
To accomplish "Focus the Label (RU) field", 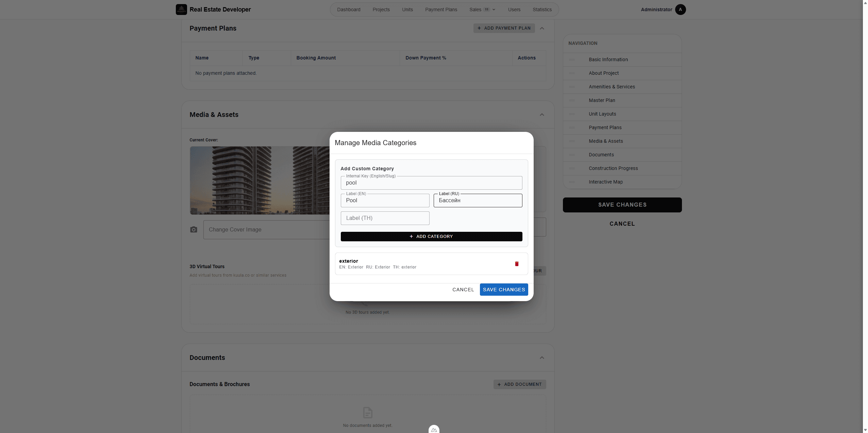I will (478, 201).
